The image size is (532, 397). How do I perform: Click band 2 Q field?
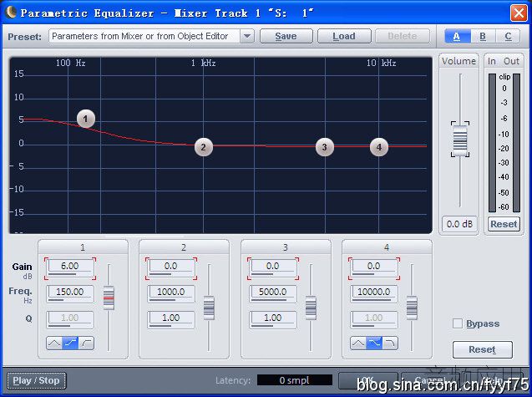(x=171, y=319)
